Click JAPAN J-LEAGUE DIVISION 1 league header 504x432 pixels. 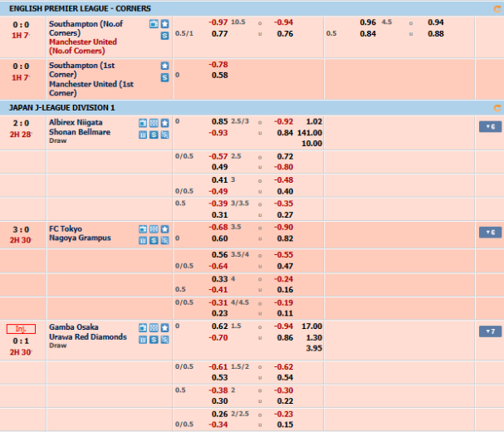61,108
